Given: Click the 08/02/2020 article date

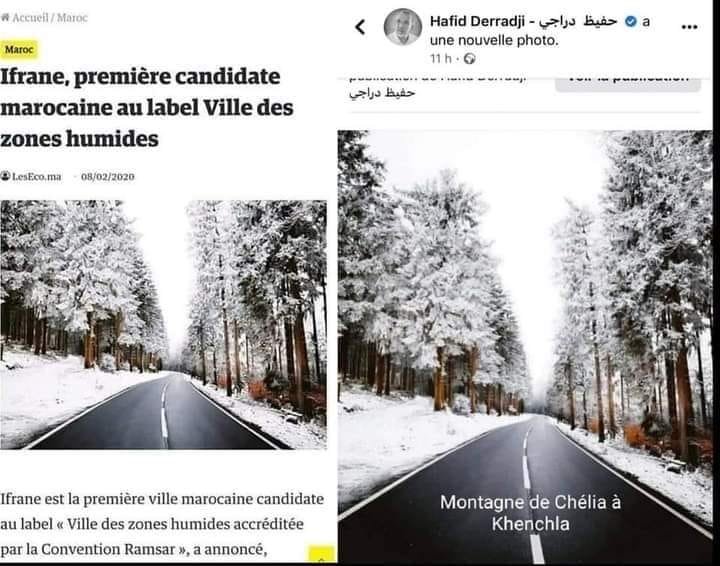Looking at the screenshot, I should pyautogui.click(x=107, y=176).
